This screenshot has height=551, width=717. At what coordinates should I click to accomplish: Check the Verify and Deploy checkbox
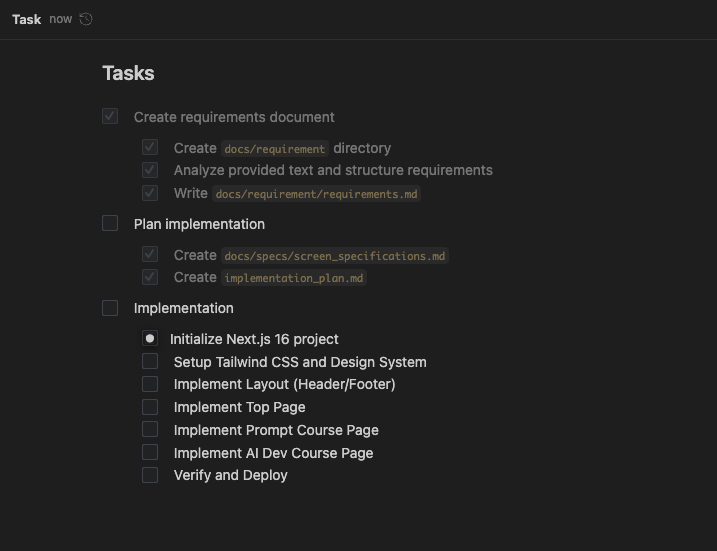pyautogui.click(x=150, y=475)
